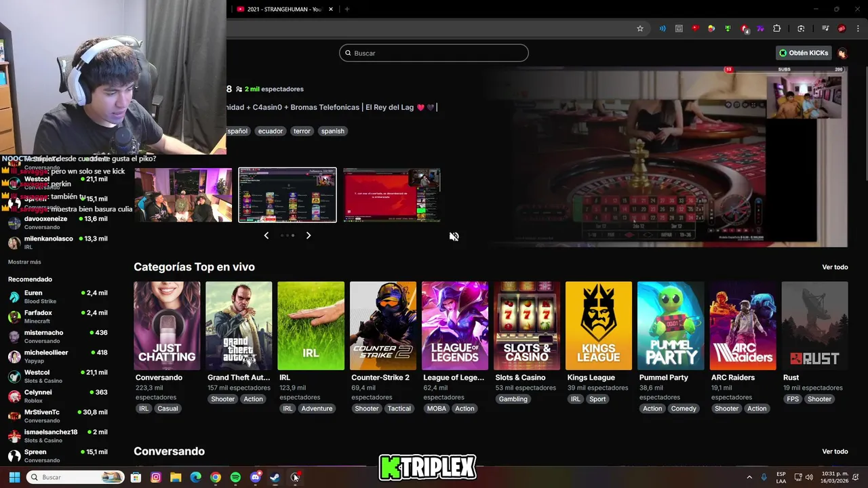Open Microsoft Store from the taskbar
This screenshot has height=488, width=868.
click(136, 477)
